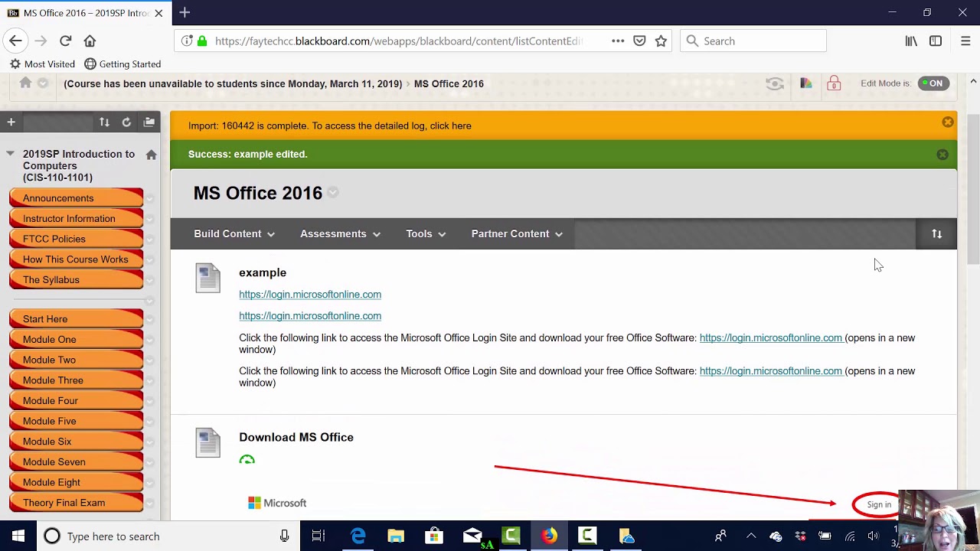The image size is (980, 551).
Task: Display course menu in folder view
Action: (x=149, y=122)
